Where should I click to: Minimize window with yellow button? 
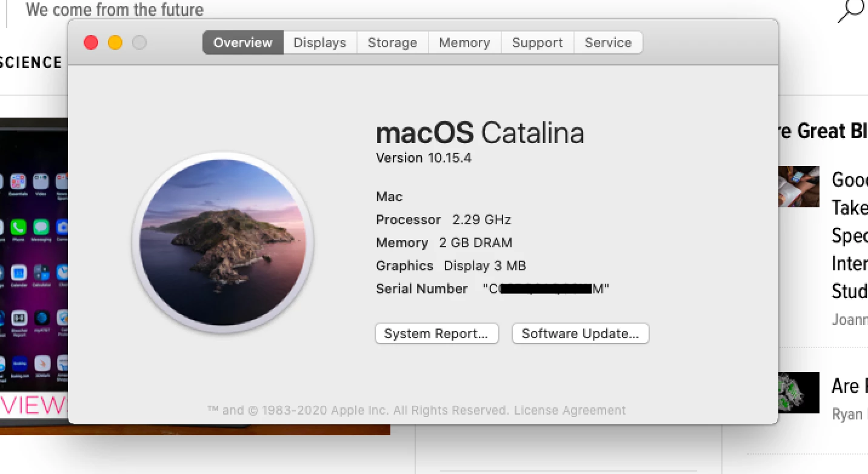pyautogui.click(x=115, y=42)
